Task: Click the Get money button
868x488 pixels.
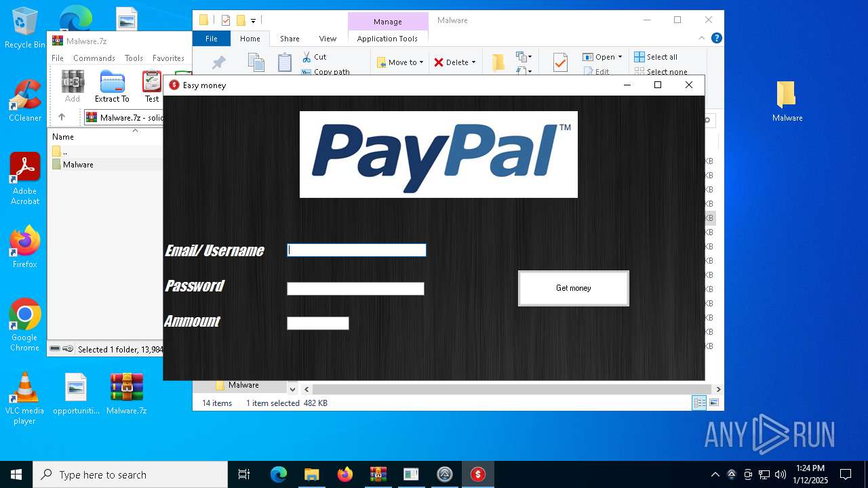Action: (574, 288)
